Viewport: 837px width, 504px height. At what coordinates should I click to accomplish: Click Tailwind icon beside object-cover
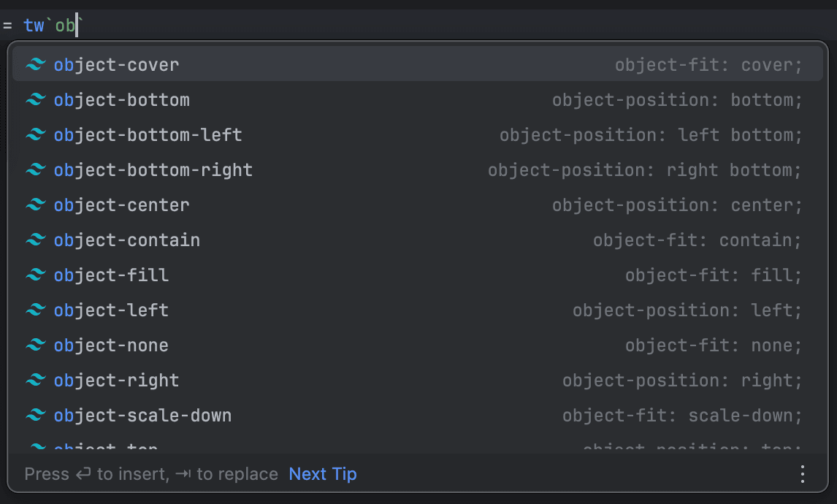click(x=35, y=65)
